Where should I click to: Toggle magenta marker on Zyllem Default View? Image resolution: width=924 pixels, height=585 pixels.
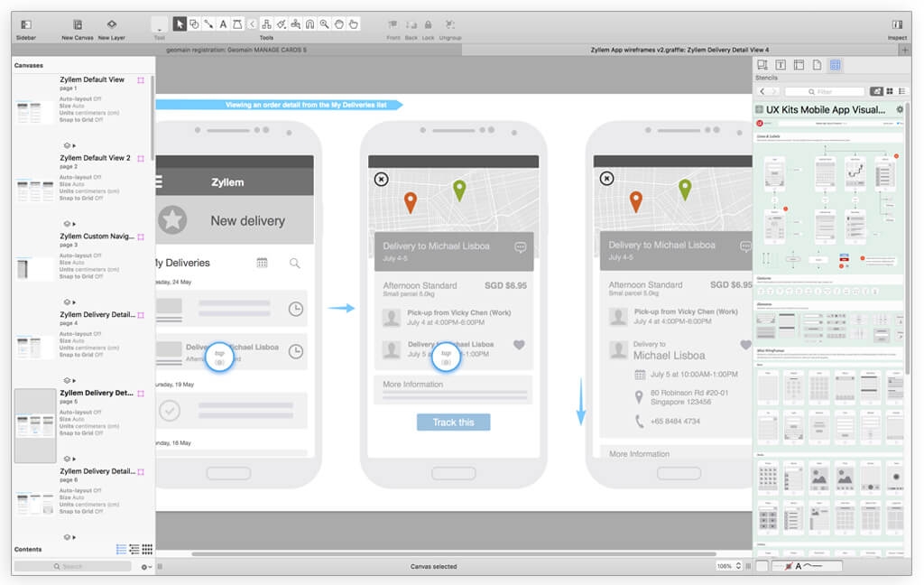point(141,80)
